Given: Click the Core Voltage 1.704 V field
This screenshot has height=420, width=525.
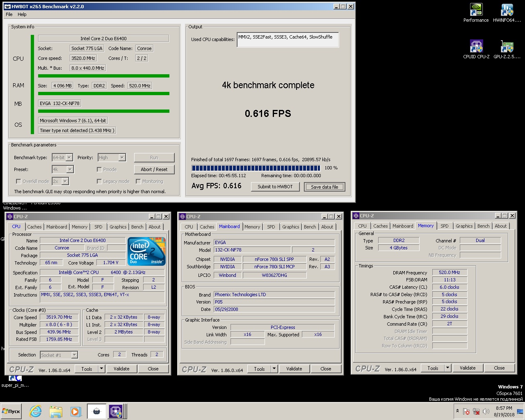Looking at the screenshot, I should pos(111,262).
